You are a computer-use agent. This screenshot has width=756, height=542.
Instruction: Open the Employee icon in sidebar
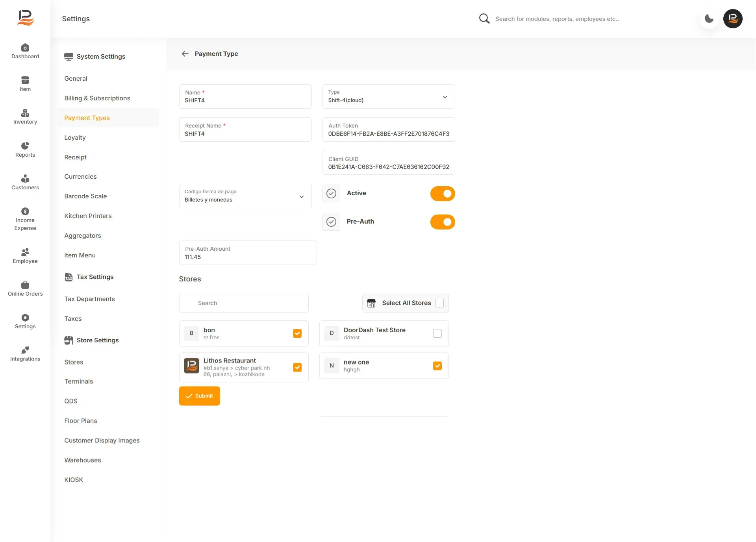(25, 252)
